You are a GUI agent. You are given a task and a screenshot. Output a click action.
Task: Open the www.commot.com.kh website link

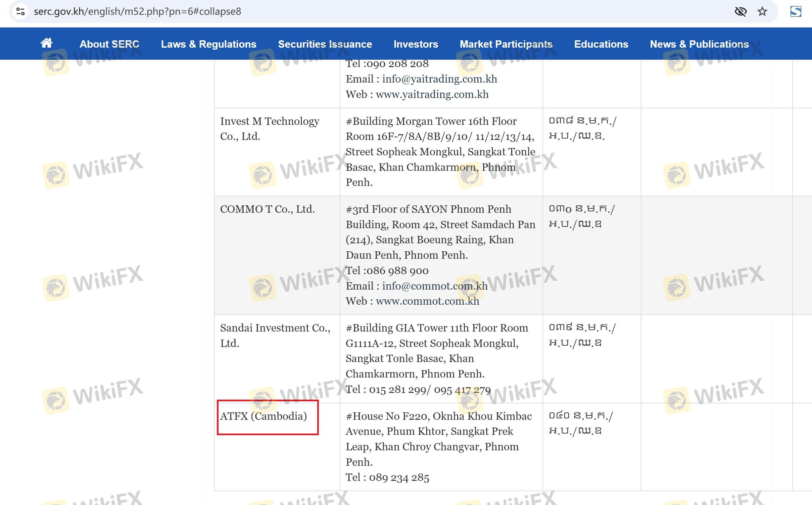(x=427, y=301)
